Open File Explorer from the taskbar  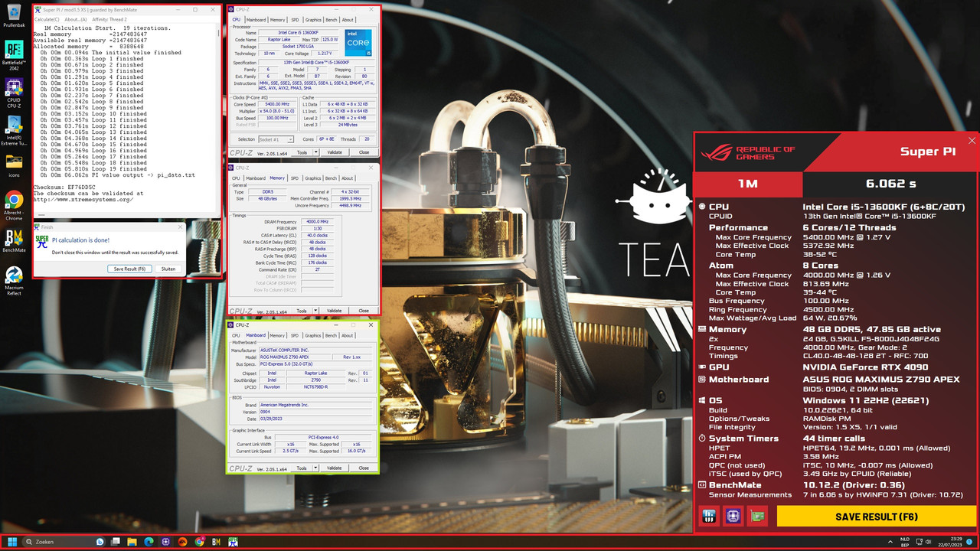point(133,542)
